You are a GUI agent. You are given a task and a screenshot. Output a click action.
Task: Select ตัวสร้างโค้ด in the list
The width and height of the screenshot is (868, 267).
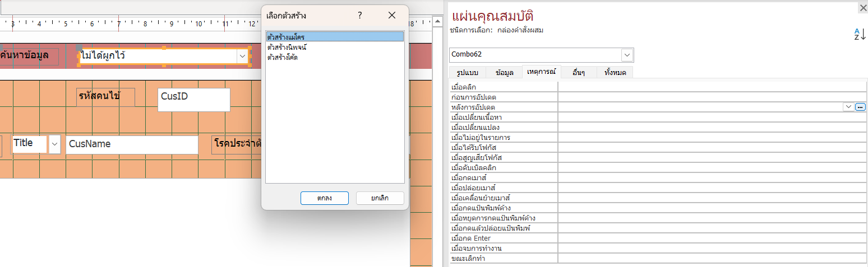(x=283, y=57)
